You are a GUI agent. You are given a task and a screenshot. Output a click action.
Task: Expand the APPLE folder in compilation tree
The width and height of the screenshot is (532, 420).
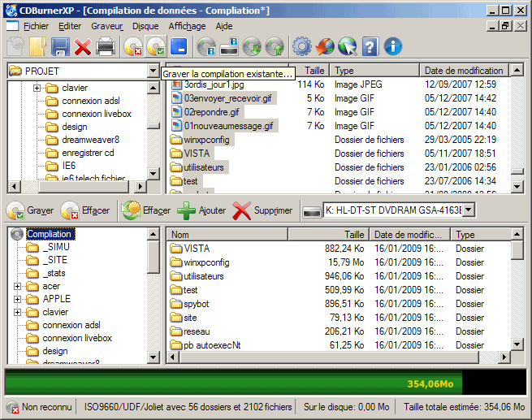click(18, 299)
